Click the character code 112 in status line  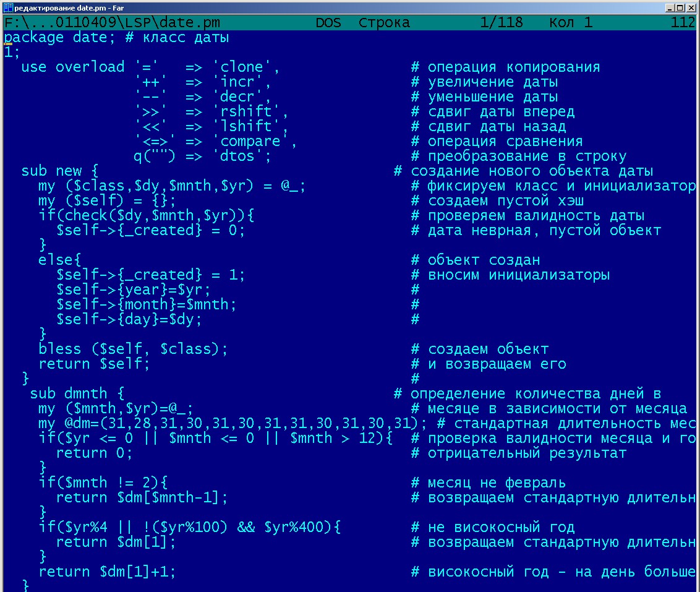point(683,22)
